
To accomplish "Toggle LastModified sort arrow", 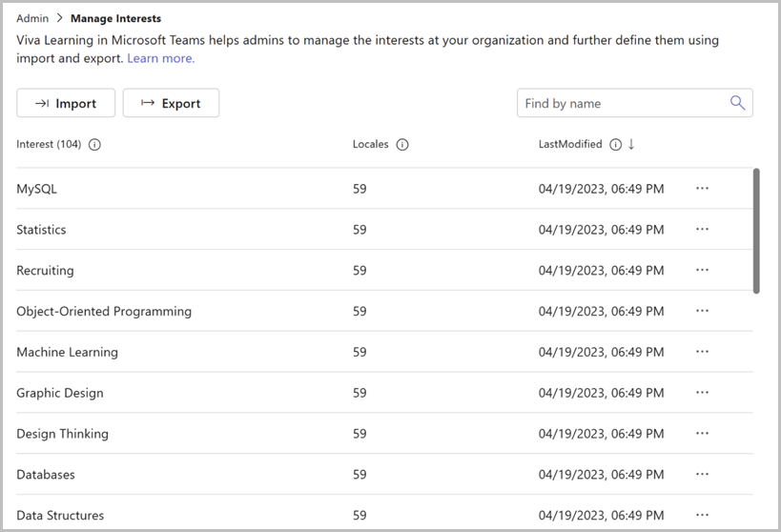I will (631, 144).
